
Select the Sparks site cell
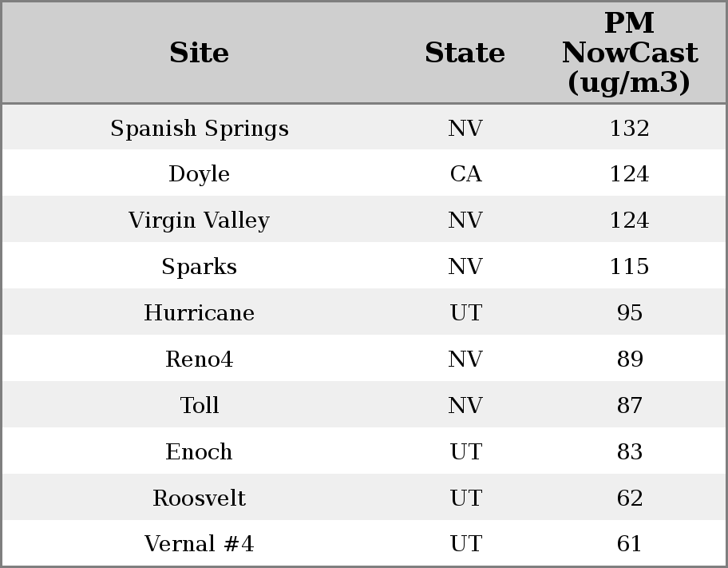point(200,266)
